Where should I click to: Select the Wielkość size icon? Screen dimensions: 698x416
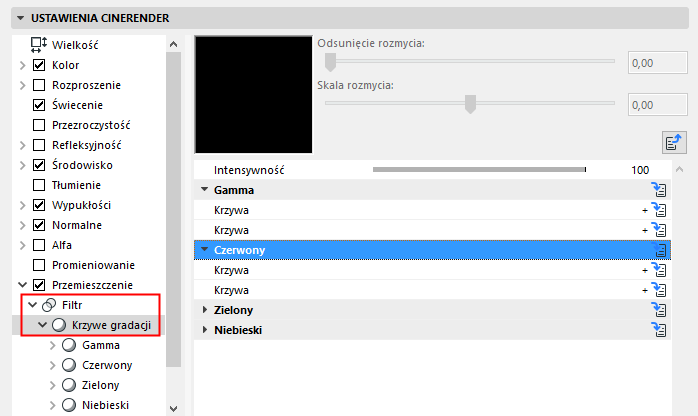tap(39, 44)
